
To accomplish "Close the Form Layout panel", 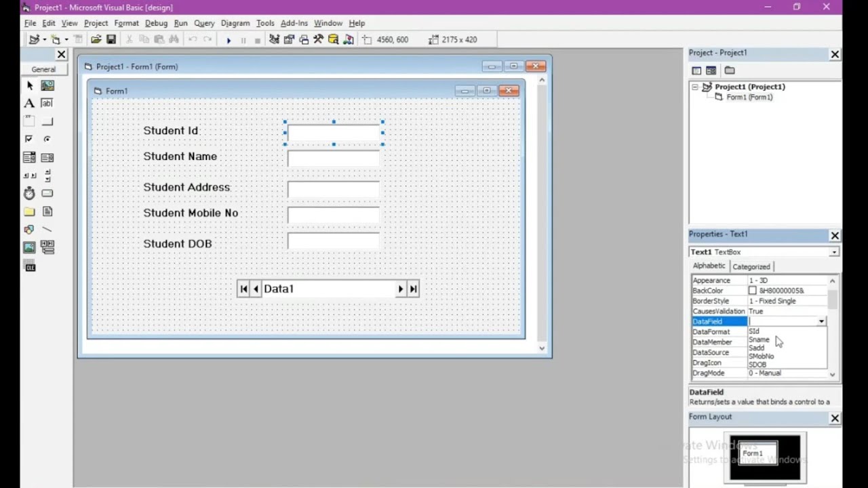I will click(835, 419).
